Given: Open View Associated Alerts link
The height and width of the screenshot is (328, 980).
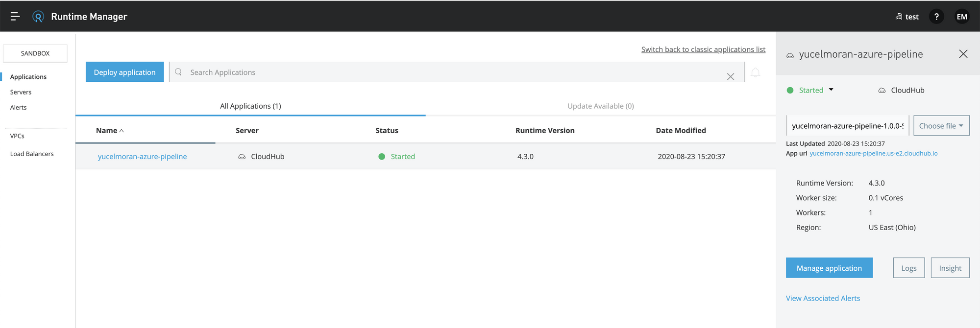Looking at the screenshot, I should click(823, 298).
